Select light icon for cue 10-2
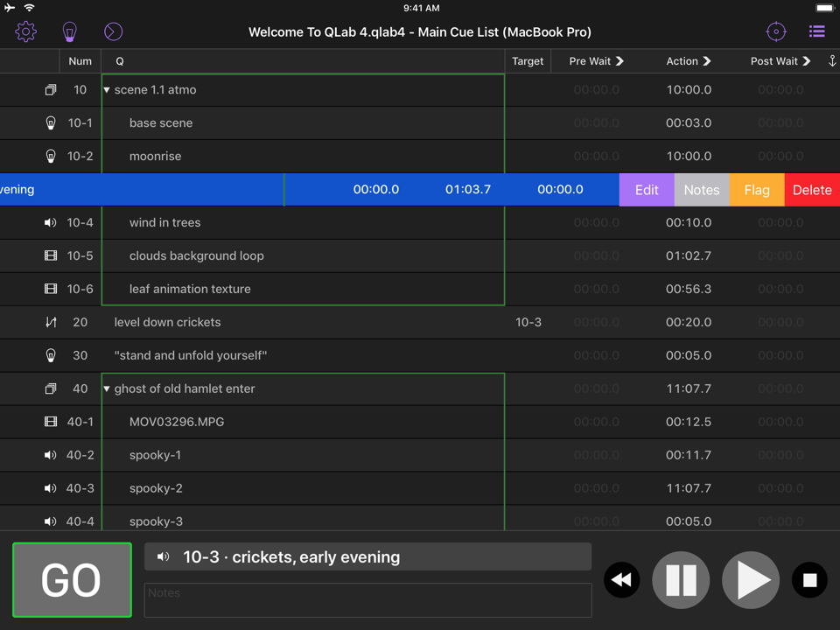 pos(51,156)
